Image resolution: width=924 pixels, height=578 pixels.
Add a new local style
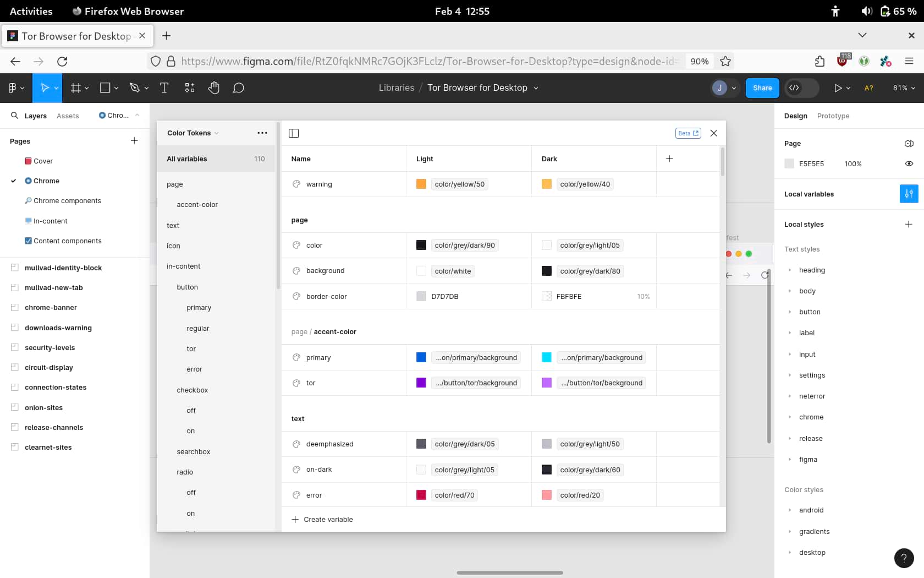[x=909, y=225]
